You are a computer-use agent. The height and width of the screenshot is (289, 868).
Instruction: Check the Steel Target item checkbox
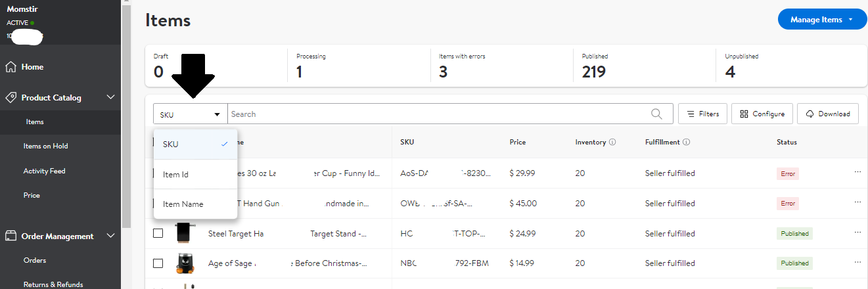point(158,233)
